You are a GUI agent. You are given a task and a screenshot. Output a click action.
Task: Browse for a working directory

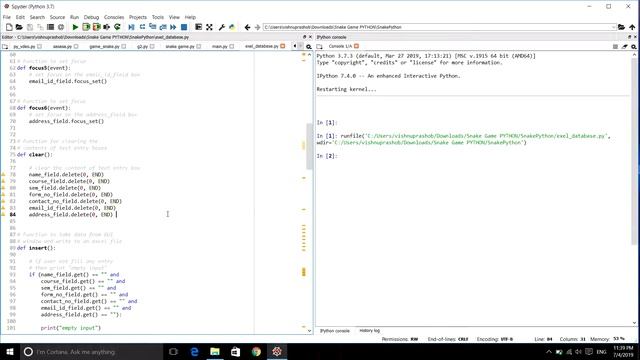pos(621,27)
